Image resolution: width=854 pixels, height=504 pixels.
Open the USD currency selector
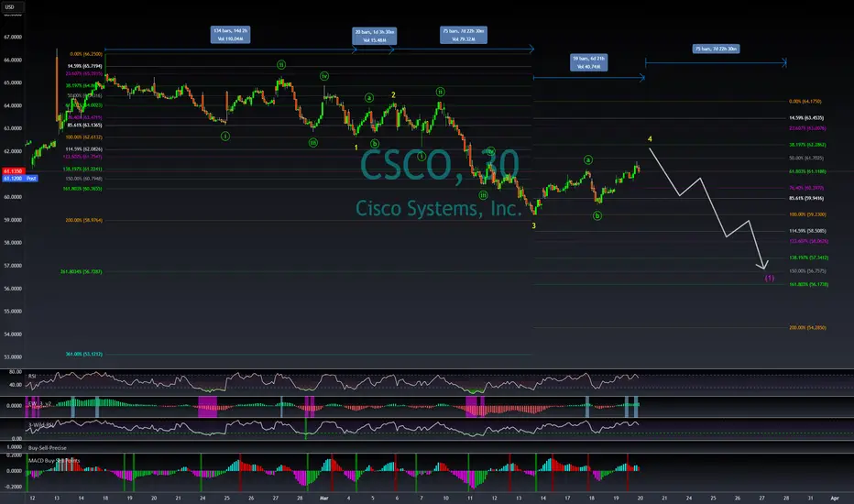[x=10, y=7]
